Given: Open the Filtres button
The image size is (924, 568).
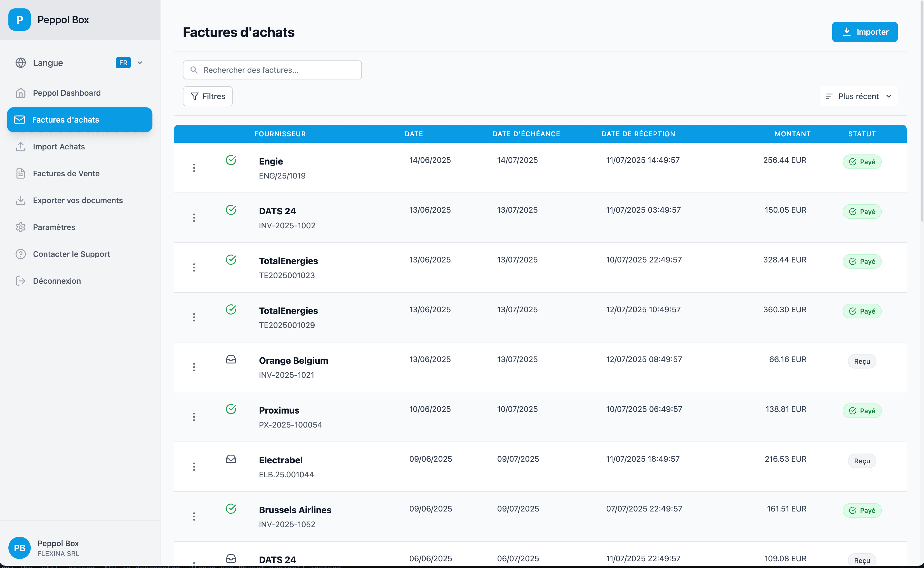Looking at the screenshot, I should tap(208, 96).
